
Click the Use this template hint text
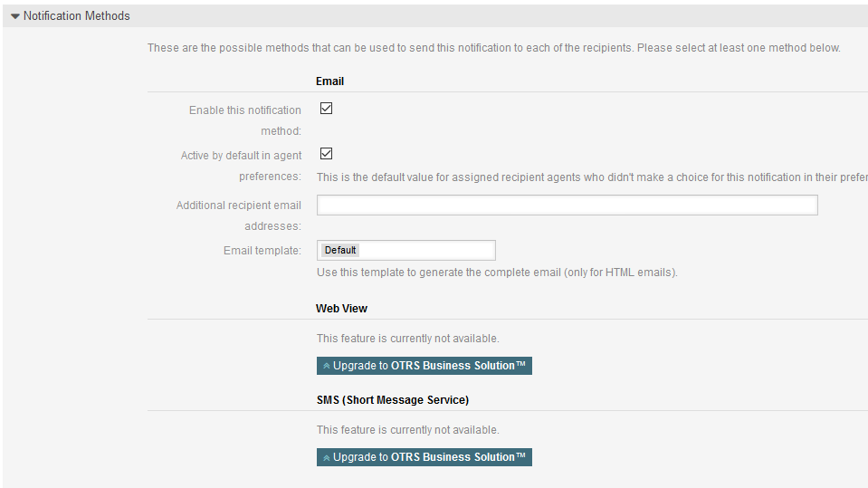coord(497,273)
